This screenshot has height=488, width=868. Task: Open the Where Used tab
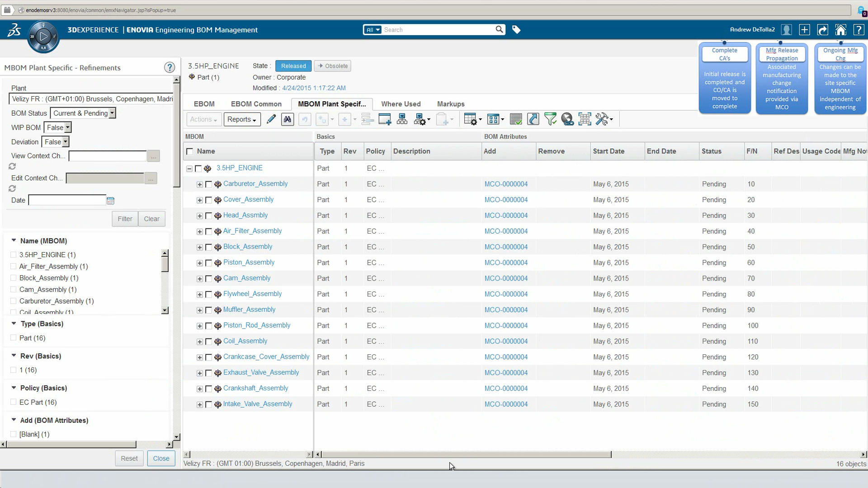(401, 104)
